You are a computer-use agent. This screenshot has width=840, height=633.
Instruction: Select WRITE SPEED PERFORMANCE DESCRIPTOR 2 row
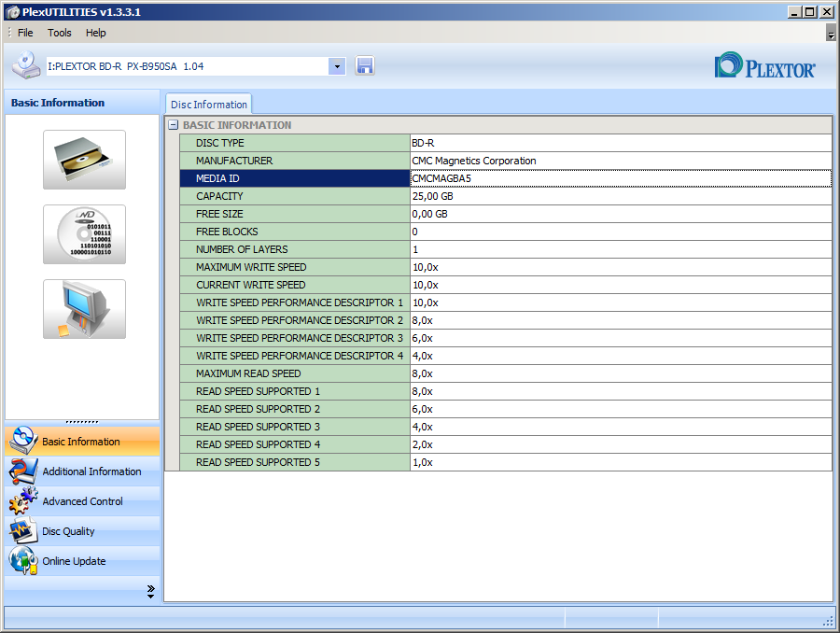coord(295,320)
